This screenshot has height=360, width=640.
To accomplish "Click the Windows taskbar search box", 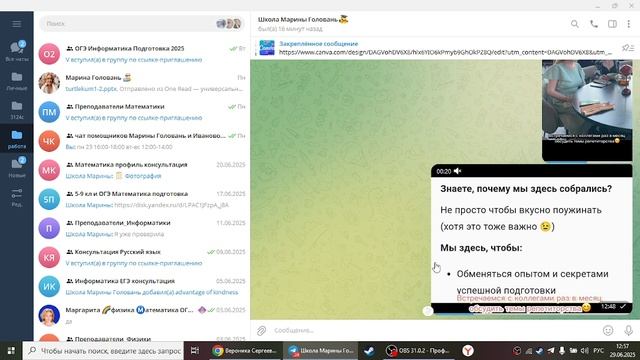I will (x=103, y=351).
